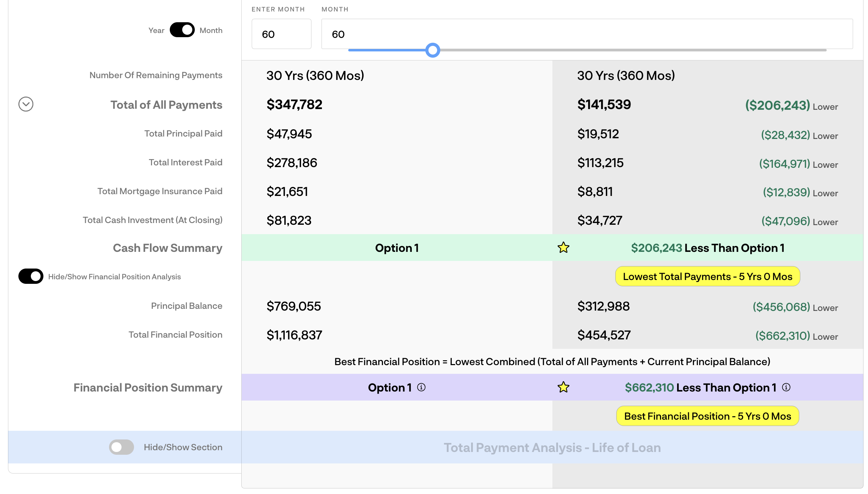Image resolution: width=868 pixels, height=494 pixels.
Task: Click the info icon beside Option 1
Action: pos(421,387)
